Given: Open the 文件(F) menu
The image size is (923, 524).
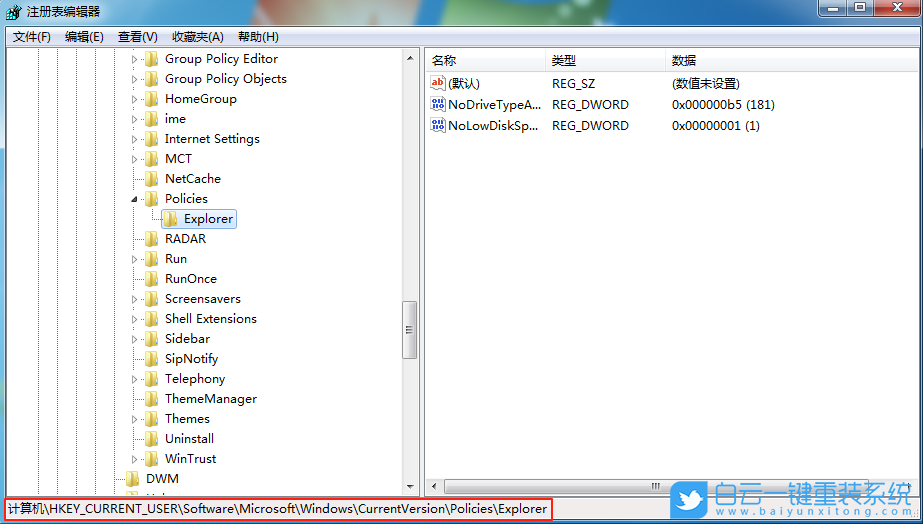Looking at the screenshot, I should point(32,37).
